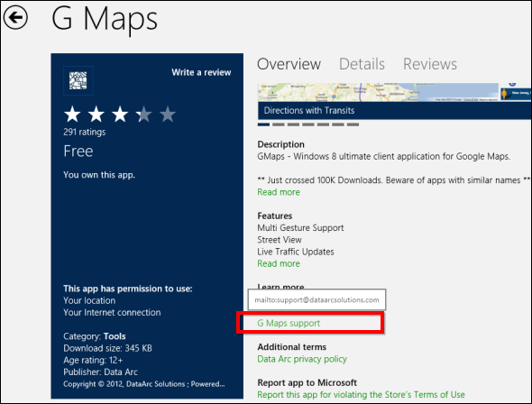This screenshot has height=404, width=532.
Task: Click the G Maps page title
Action: click(105, 19)
